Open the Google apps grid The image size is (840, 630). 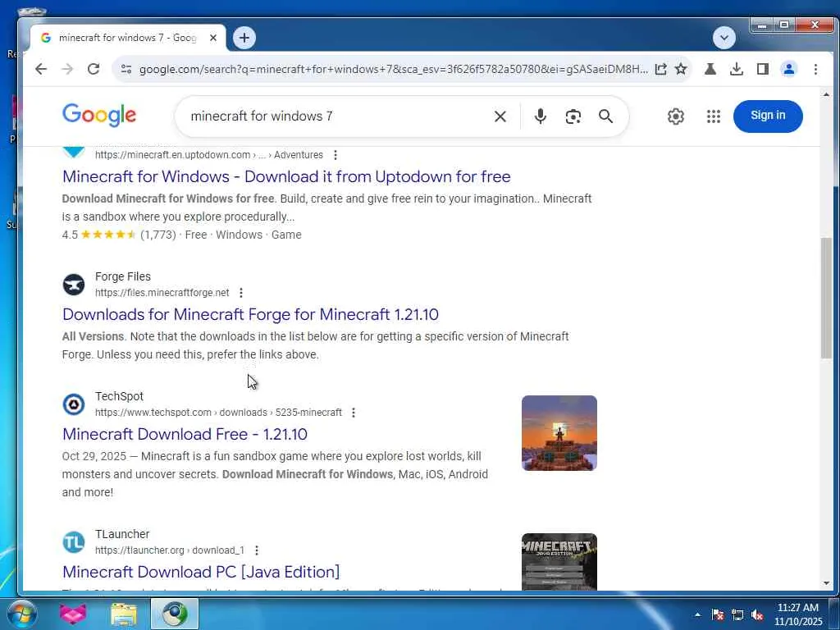click(714, 116)
